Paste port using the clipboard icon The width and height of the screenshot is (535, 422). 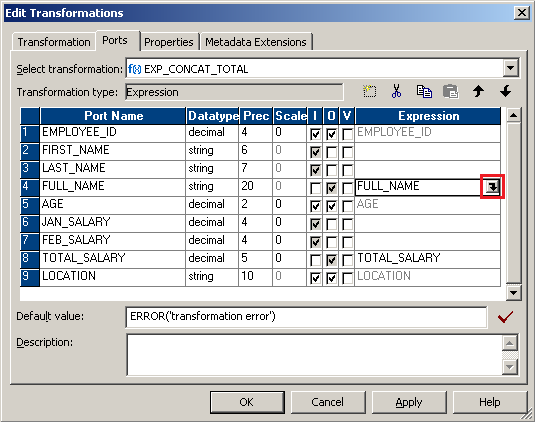(x=450, y=91)
